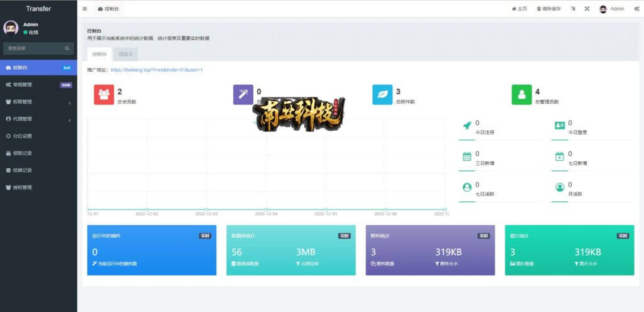Click the 实时 badge on 图片统计 card
Viewport: 644px width, 312px height.
tap(623, 236)
